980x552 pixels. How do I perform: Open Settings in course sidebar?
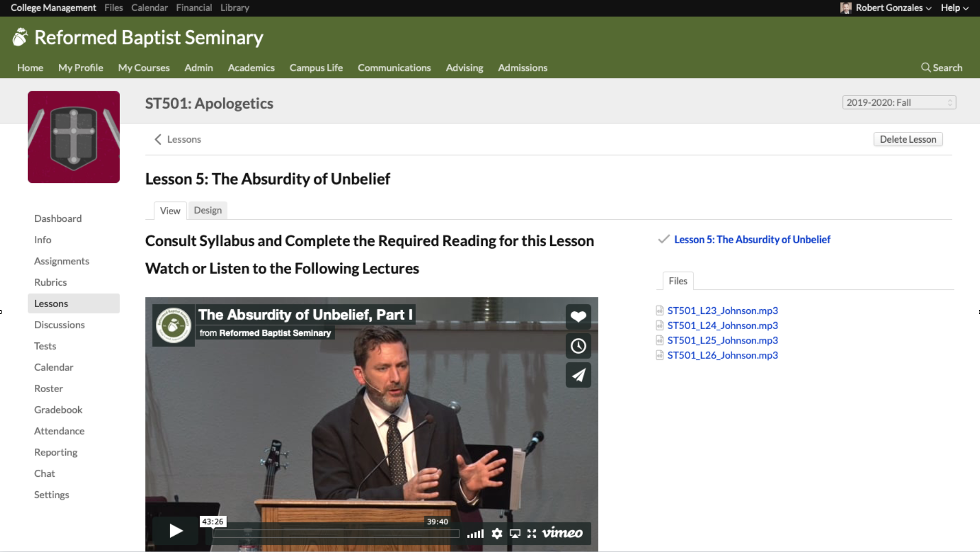click(51, 495)
